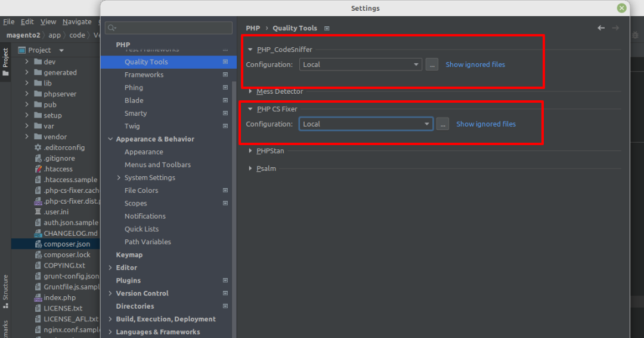Select LICENSE.txt in project tree
644x338 pixels.
(63, 308)
